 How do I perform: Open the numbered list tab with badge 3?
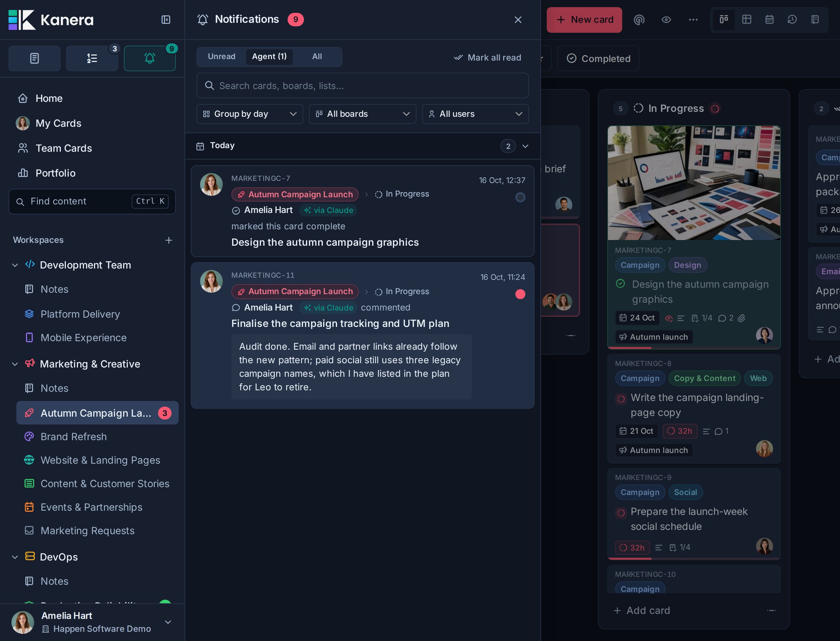pyautogui.click(x=92, y=58)
